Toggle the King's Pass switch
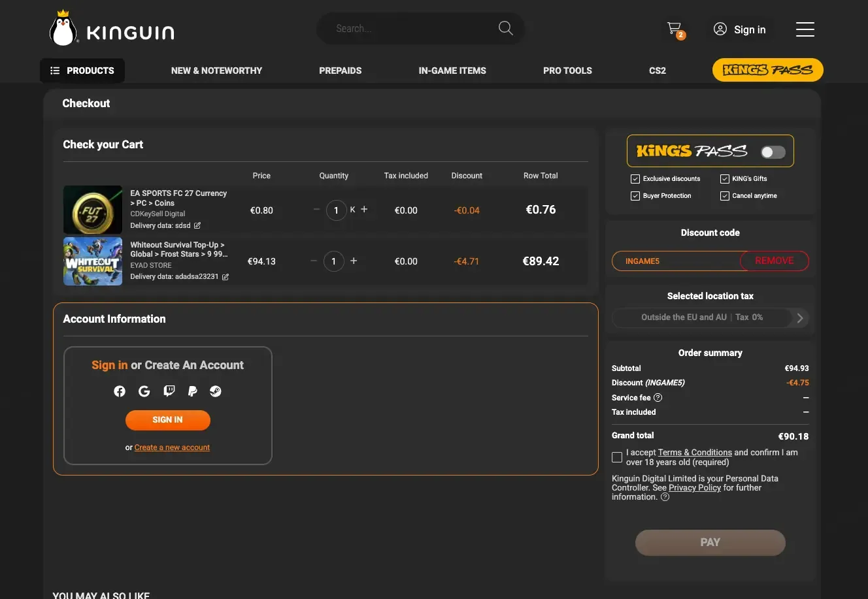 773,152
